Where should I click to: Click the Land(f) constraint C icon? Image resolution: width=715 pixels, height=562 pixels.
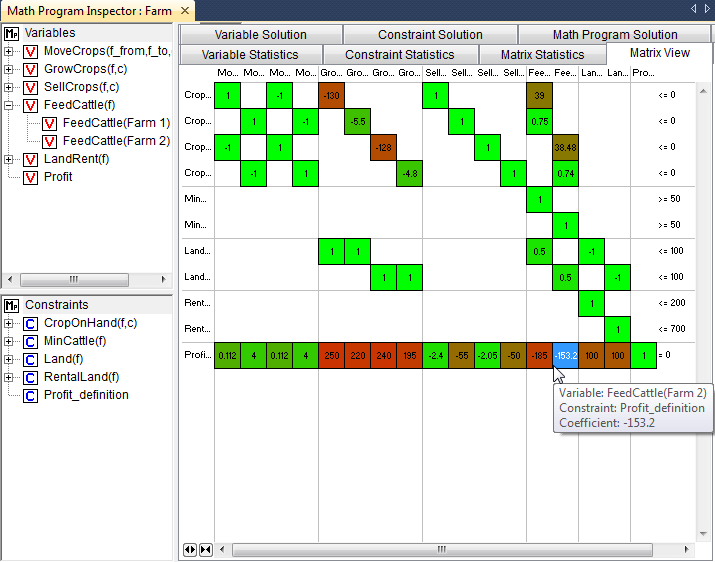30,359
